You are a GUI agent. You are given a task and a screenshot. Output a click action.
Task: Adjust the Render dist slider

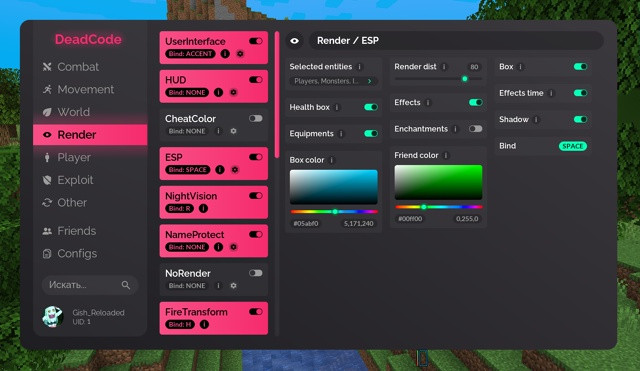[x=438, y=79]
